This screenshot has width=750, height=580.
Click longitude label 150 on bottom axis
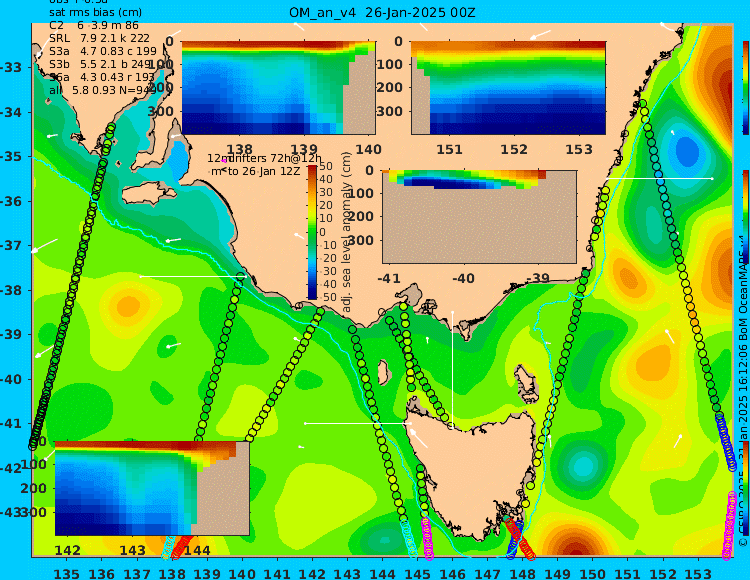pyautogui.click(x=593, y=573)
